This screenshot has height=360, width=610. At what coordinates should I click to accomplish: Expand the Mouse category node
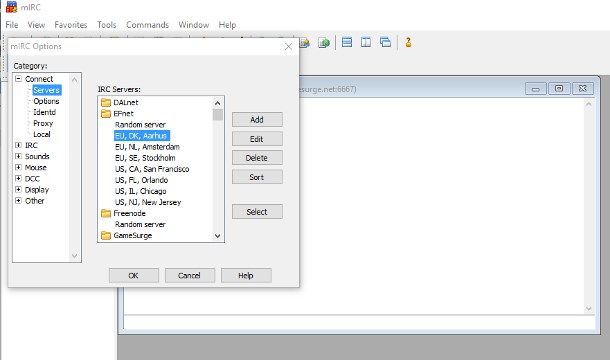click(18, 167)
